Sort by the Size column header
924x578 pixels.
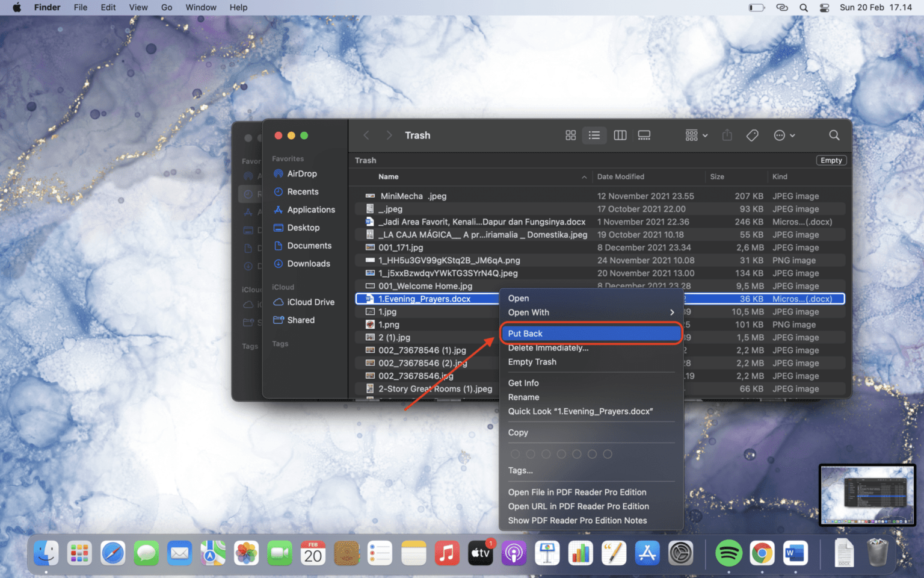[717, 176]
